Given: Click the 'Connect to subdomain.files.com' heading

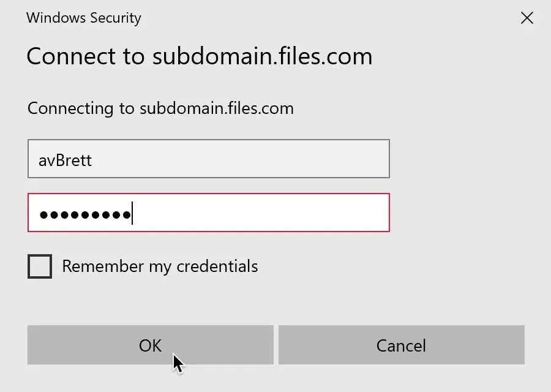Looking at the screenshot, I should (x=200, y=56).
